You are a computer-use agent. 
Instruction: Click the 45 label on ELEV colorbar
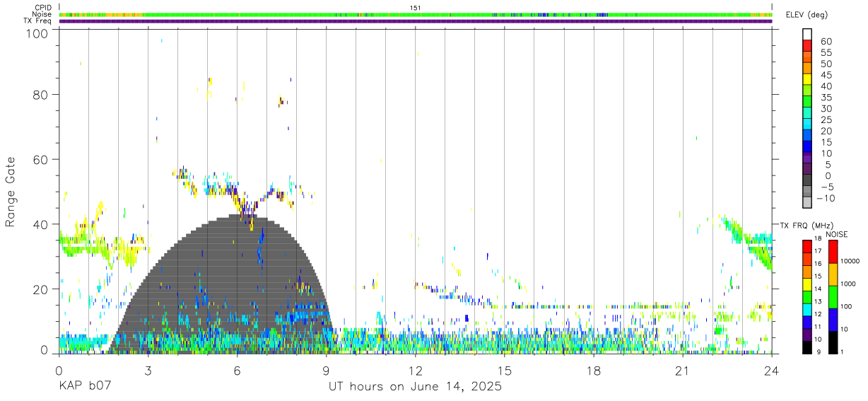[826, 75]
